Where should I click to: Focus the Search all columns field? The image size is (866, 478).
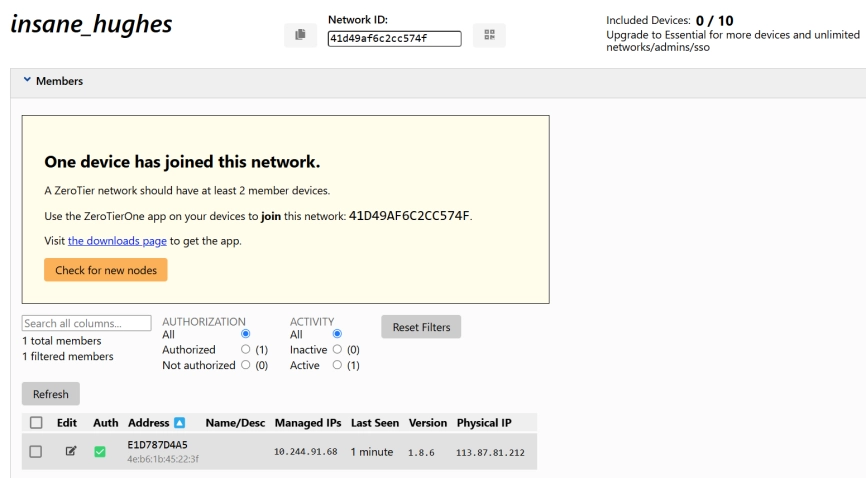[86, 323]
